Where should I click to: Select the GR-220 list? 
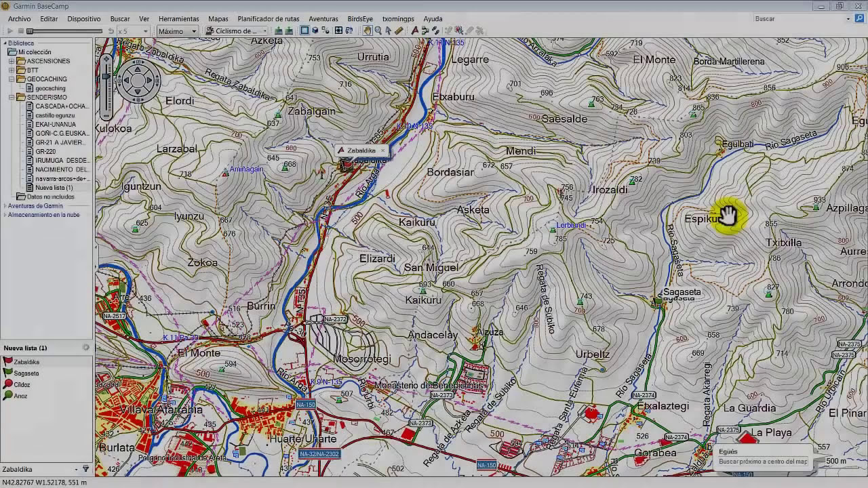click(45, 151)
